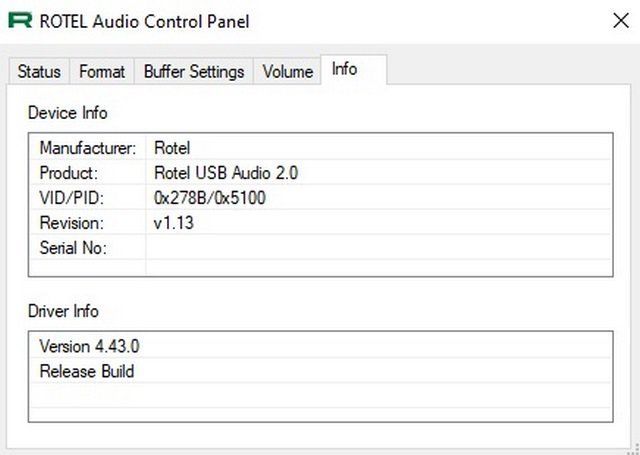Select the Version 4.43.0 driver entry

tap(89, 346)
